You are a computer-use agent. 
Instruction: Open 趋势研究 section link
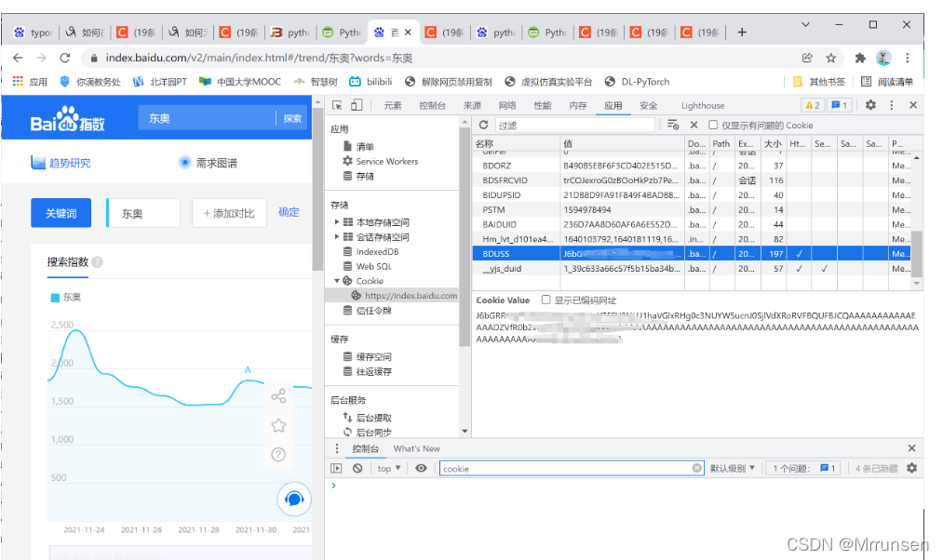tap(61, 162)
